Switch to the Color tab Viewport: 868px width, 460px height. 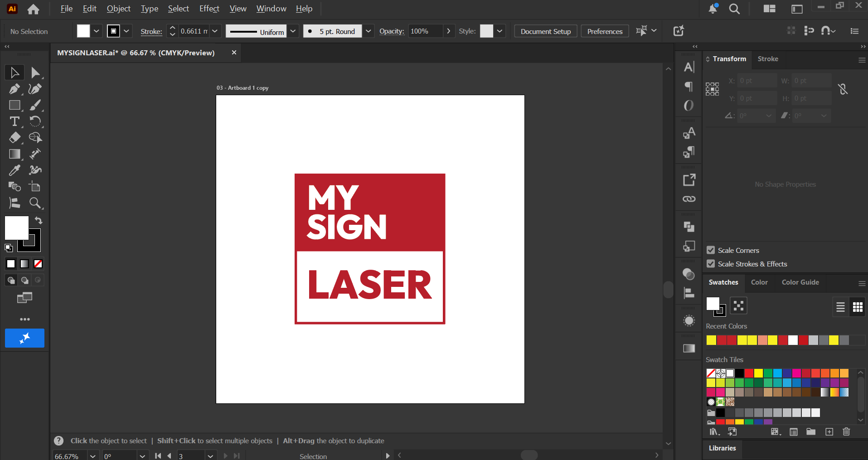pos(759,282)
